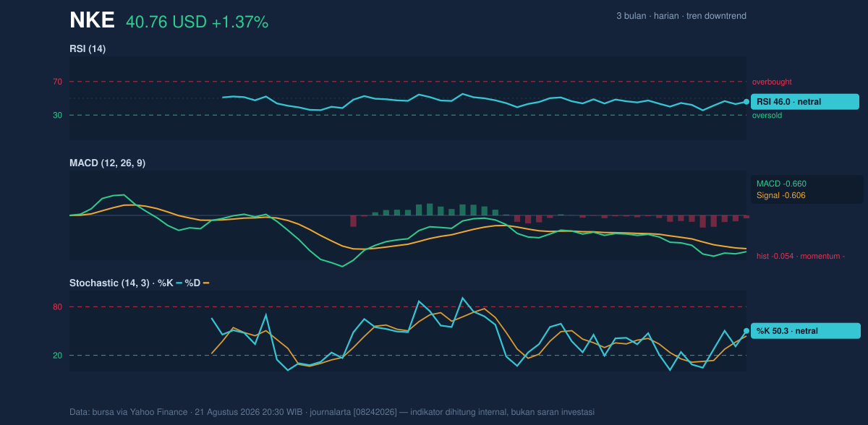868x425 pixels.
Task: Click the Stochastic %K end-point marker
Action: (746, 331)
